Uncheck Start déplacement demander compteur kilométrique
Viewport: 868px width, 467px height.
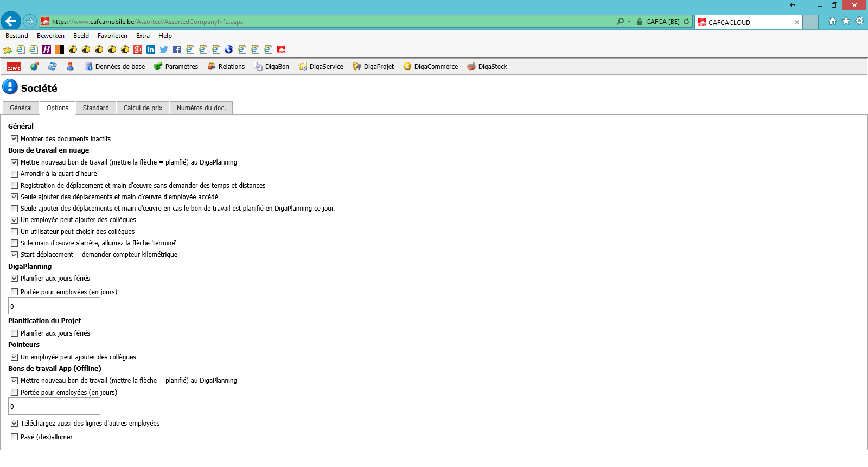tap(15, 255)
